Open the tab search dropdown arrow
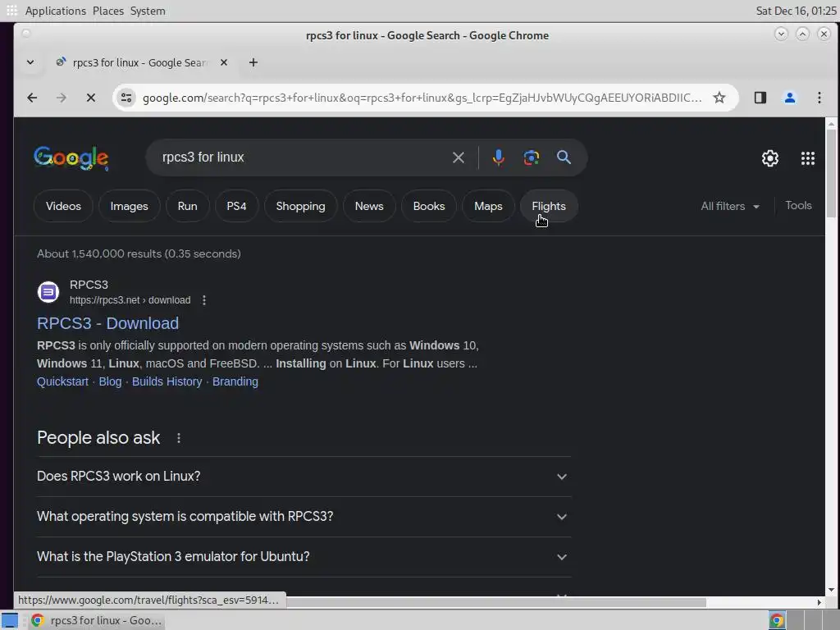This screenshot has height=630, width=840. tap(30, 62)
